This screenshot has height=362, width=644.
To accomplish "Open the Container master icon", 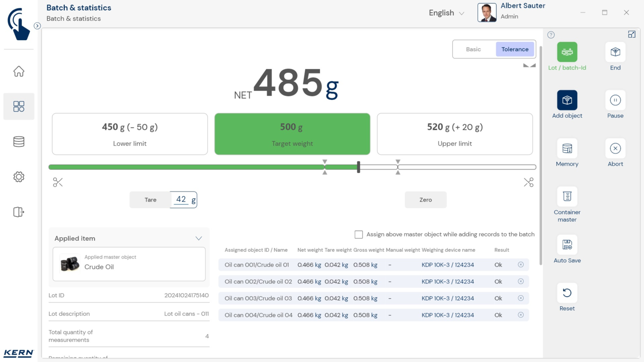I will click(567, 197).
